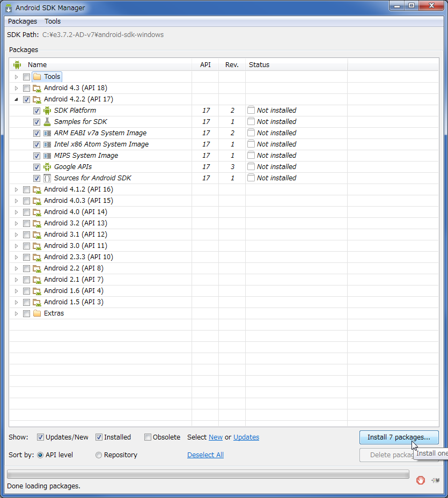Viewport: 448px width, 498px height.
Task: Select the Intel x86 Atom System Image row text
Action: pyautogui.click(x=101, y=144)
